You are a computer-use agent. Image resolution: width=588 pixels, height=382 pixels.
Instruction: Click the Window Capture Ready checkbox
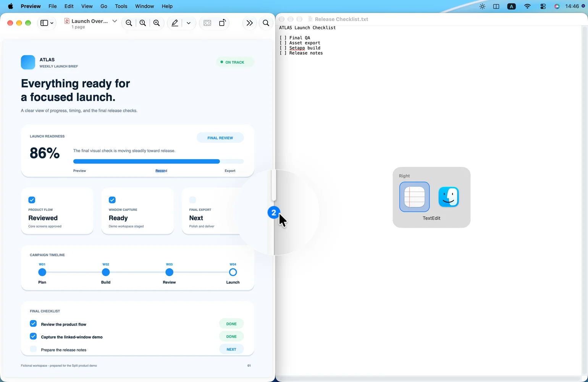(x=112, y=200)
